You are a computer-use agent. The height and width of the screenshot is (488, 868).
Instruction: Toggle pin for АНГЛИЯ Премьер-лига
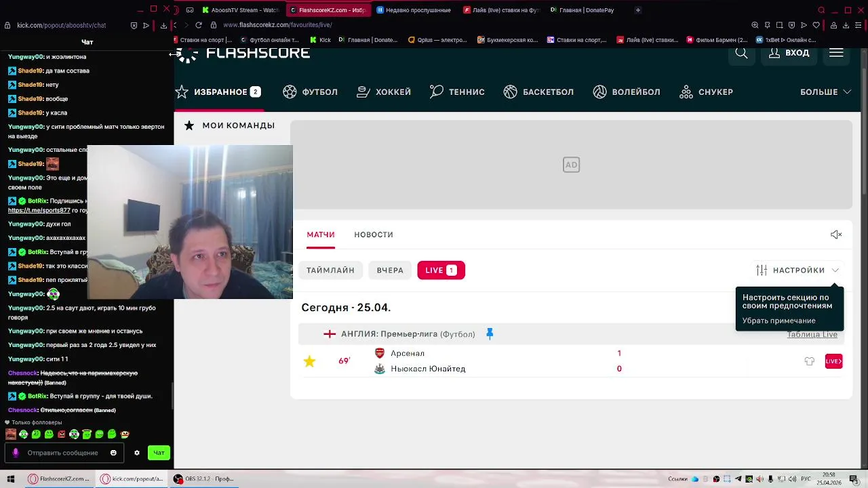490,334
